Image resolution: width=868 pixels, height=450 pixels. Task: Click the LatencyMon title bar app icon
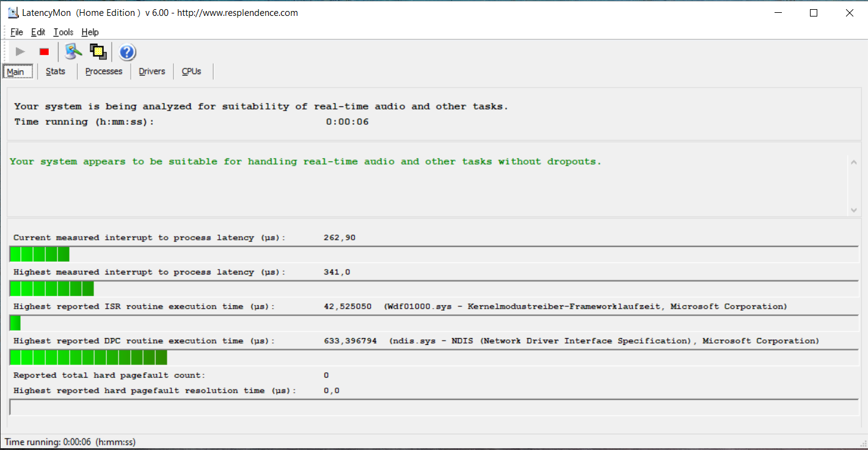13,13
